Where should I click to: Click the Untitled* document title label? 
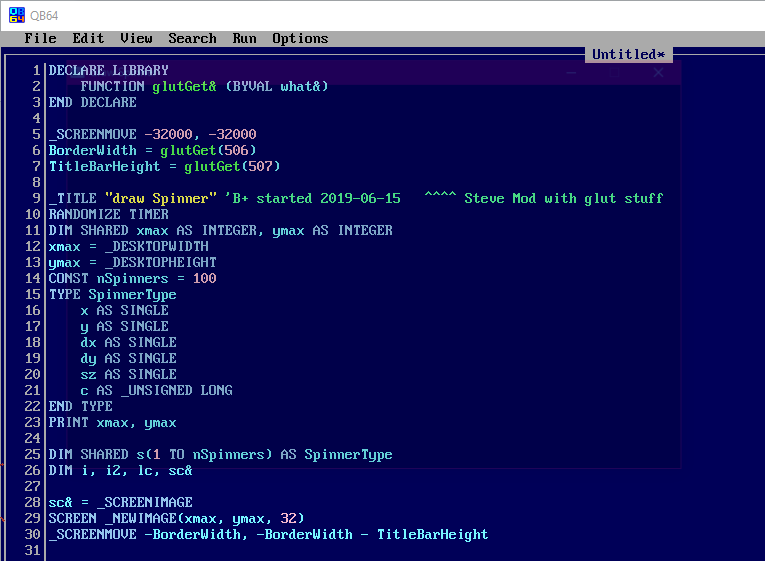[628, 54]
